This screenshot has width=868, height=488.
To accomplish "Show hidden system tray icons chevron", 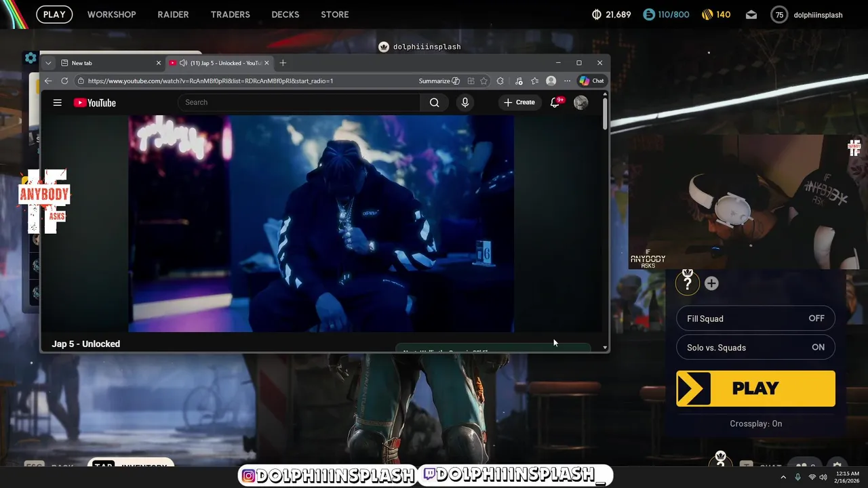I will (783, 477).
